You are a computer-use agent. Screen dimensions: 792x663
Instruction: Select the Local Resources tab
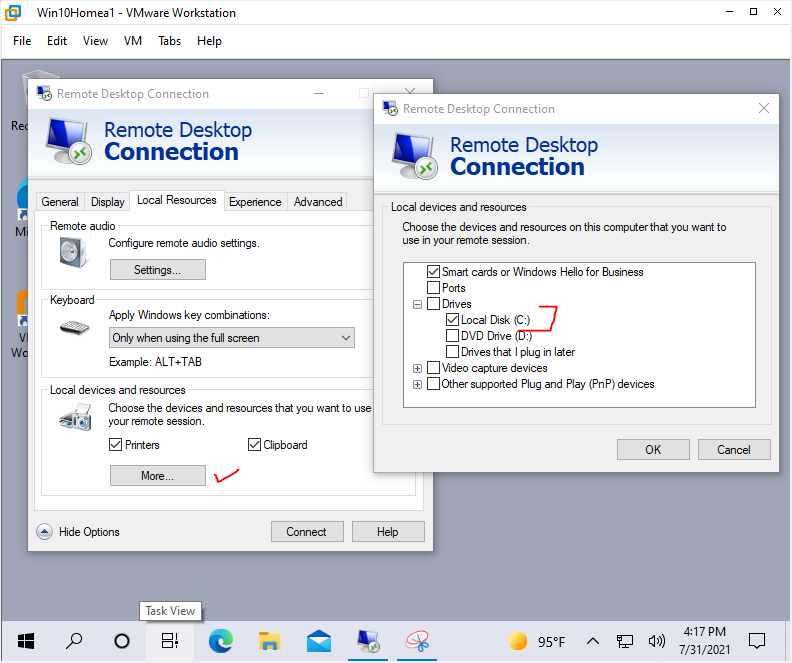click(x=177, y=200)
